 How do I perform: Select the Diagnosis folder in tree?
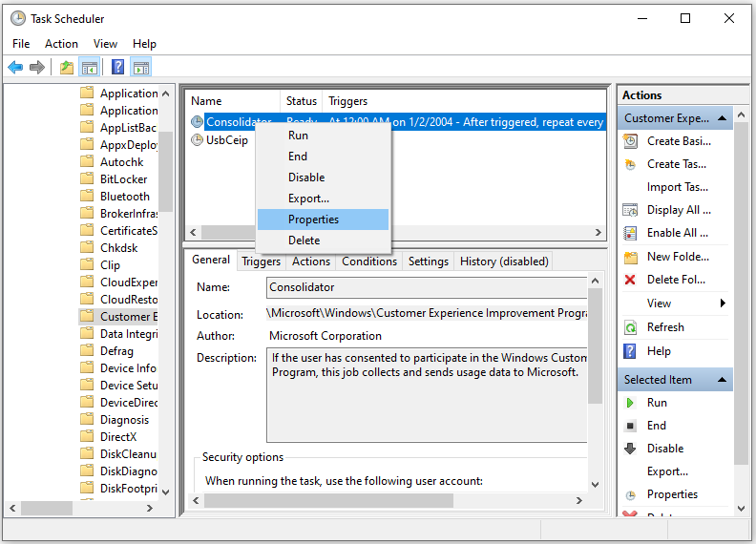click(124, 420)
